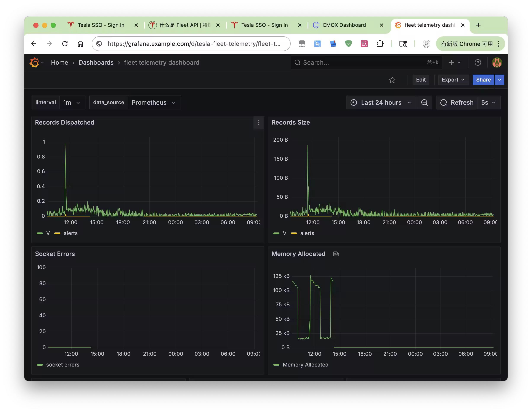Click the browser address bar
This screenshot has width=532, height=413.
pyautogui.click(x=191, y=44)
